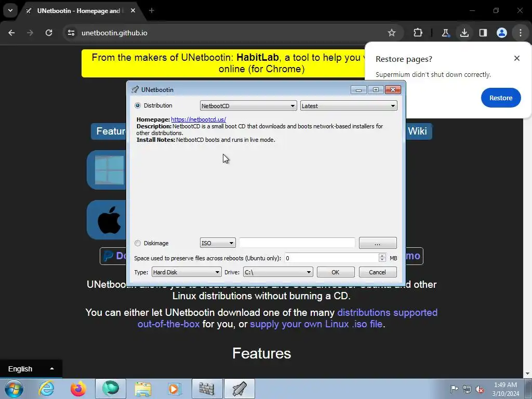The width and height of the screenshot is (532, 399).
Task: Select the Diskimage radio button
Action: tap(137, 243)
